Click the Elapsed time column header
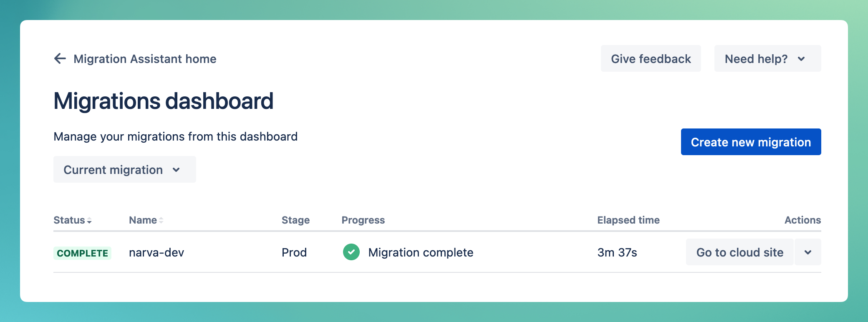This screenshot has height=322, width=868. pos(628,220)
